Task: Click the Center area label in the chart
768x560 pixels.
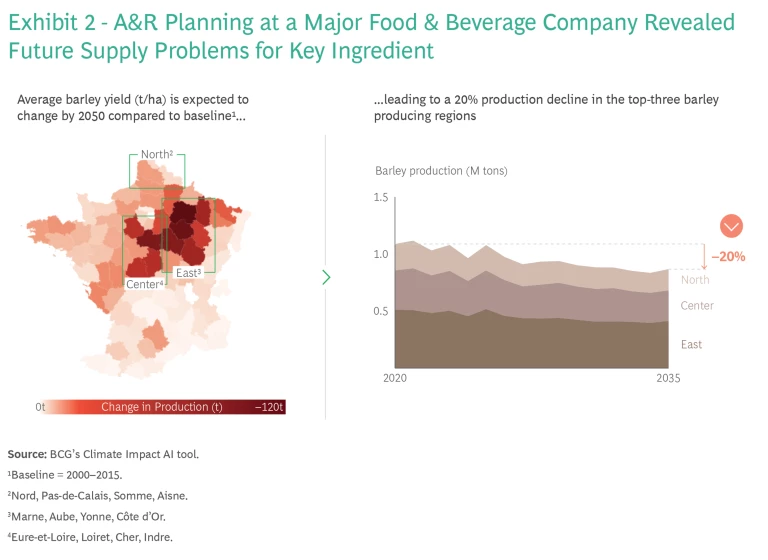Action: coord(697,306)
